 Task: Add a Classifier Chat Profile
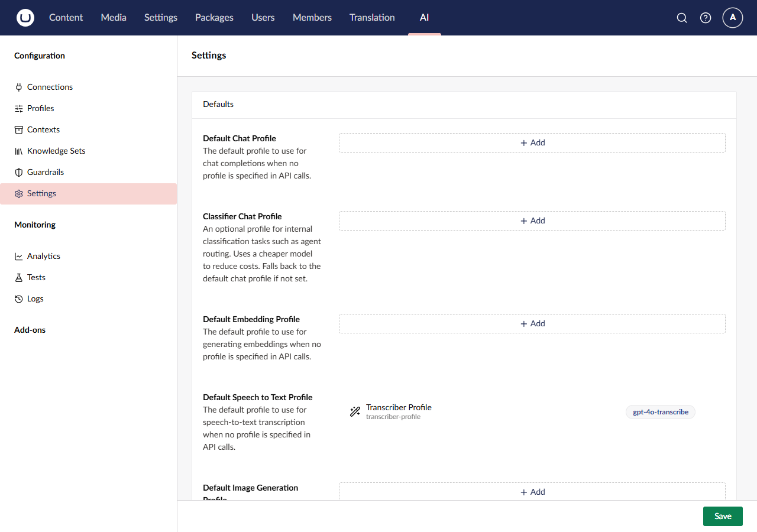pyautogui.click(x=532, y=220)
